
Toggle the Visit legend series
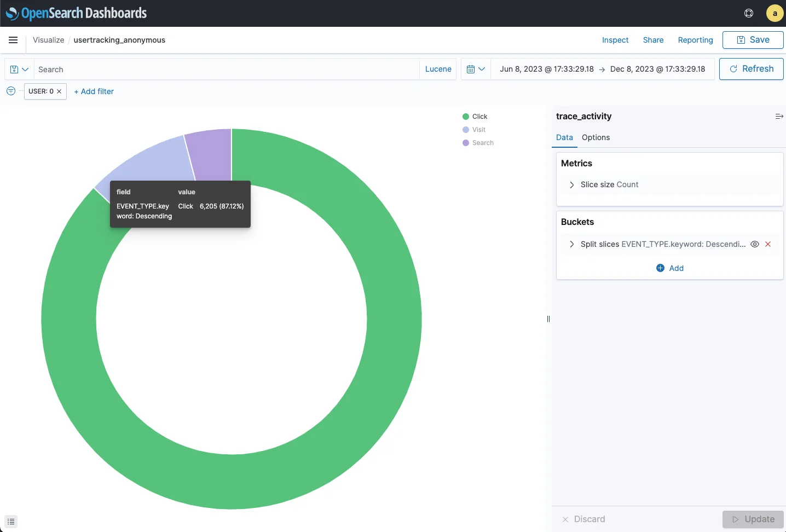click(478, 130)
